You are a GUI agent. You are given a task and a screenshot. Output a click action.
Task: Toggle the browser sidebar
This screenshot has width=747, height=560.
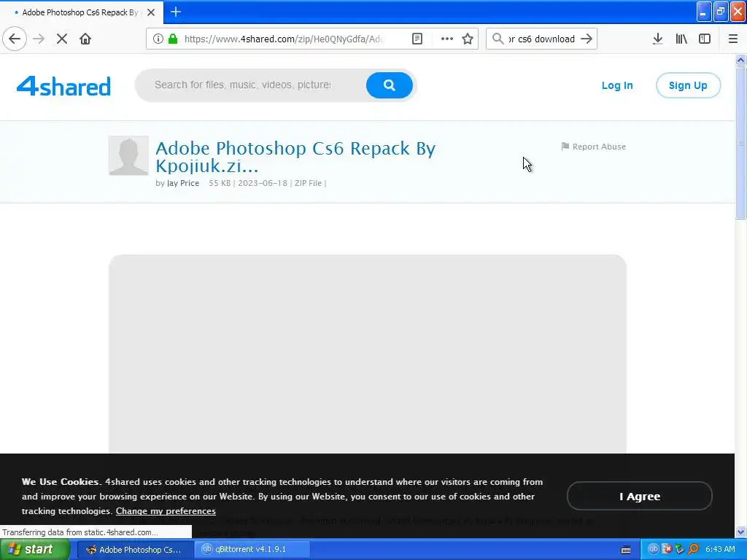705,39
